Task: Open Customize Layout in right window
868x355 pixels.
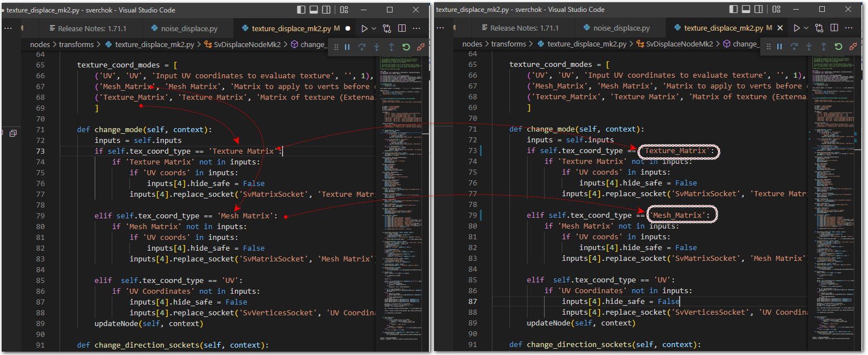Action: point(776,10)
